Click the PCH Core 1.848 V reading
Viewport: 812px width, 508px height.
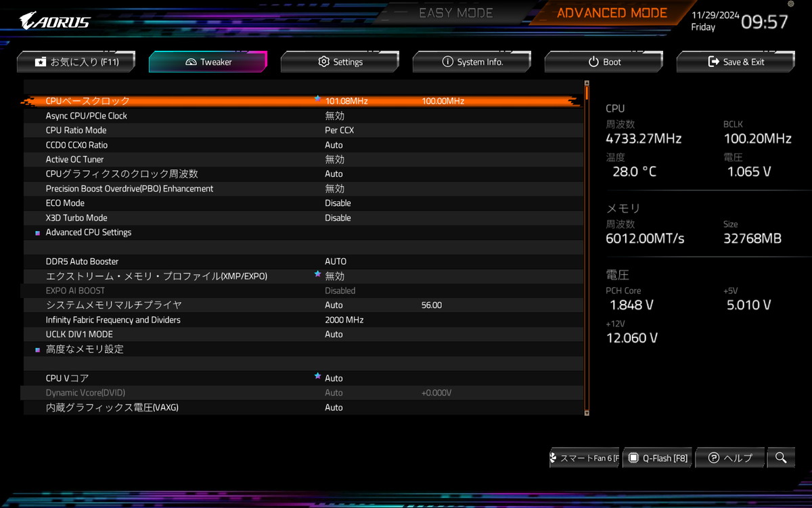(631, 305)
